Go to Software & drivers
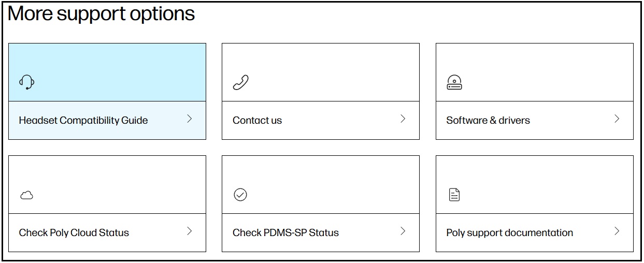This screenshot has width=644, height=263. 488,121
